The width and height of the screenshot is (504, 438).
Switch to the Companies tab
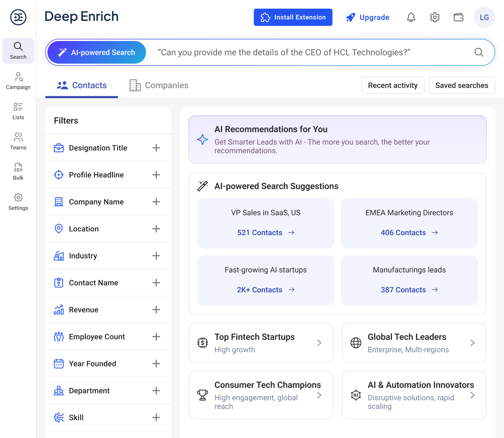tap(159, 86)
